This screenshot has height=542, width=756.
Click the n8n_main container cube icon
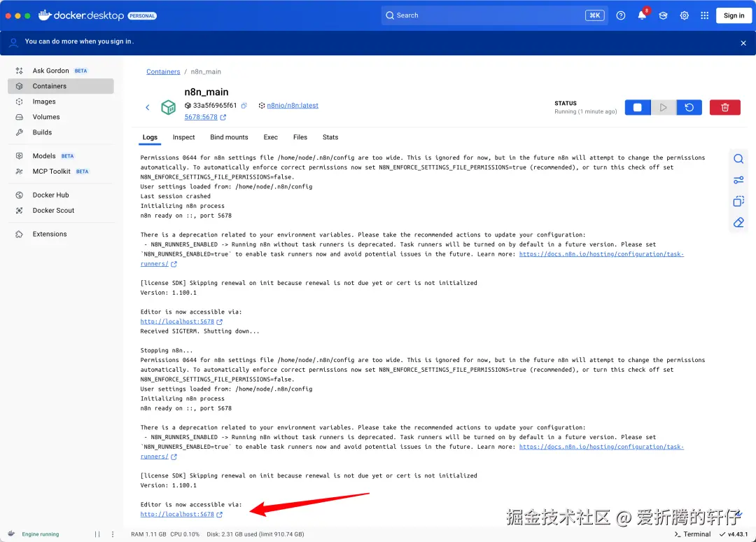(168, 107)
